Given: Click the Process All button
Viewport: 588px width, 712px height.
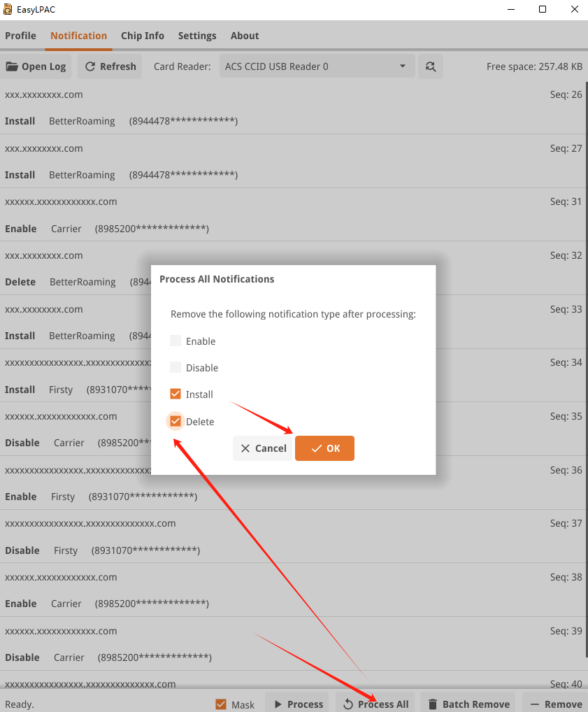Looking at the screenshot, I should coord(375,704).
